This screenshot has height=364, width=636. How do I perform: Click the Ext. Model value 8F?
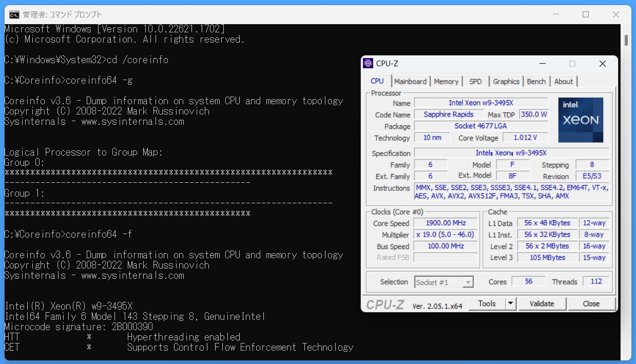512,176
